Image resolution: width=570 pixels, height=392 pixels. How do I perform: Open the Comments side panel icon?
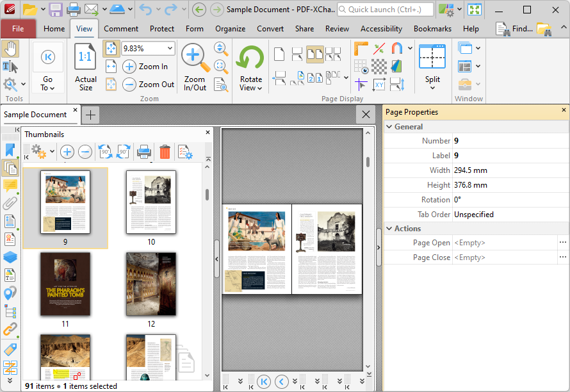pyautogui.click(x=10, y=186)
